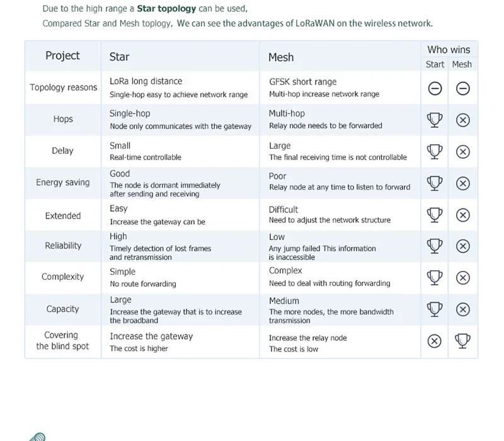Viewport: 504px width, 441px height.
Task: Click the bold Star topology text
Action: [x=166, y=9]
